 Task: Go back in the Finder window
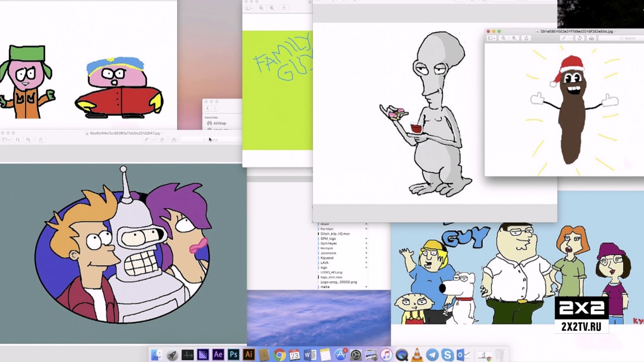[207, 108]
